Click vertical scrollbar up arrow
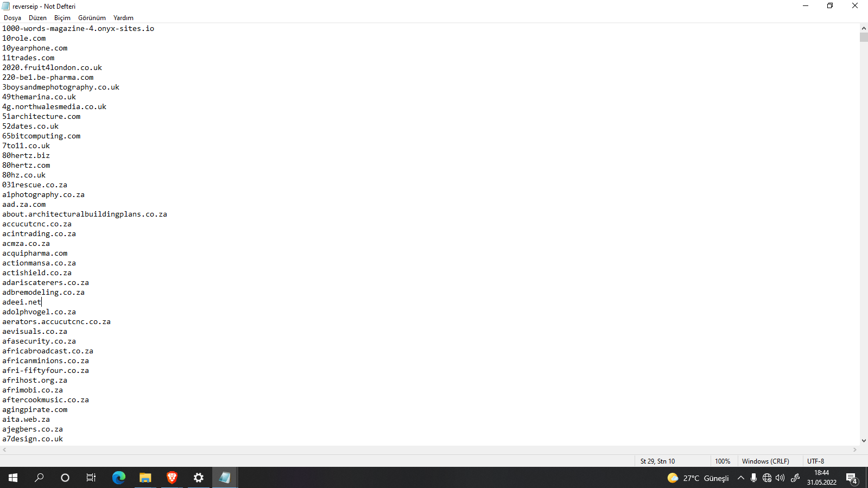The image size is (868, 488). [864, 28]
